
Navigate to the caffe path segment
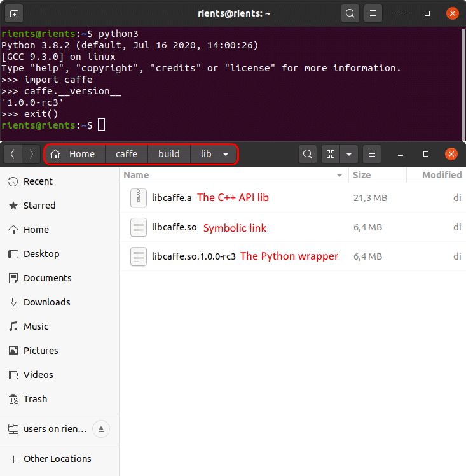point(127,154)
